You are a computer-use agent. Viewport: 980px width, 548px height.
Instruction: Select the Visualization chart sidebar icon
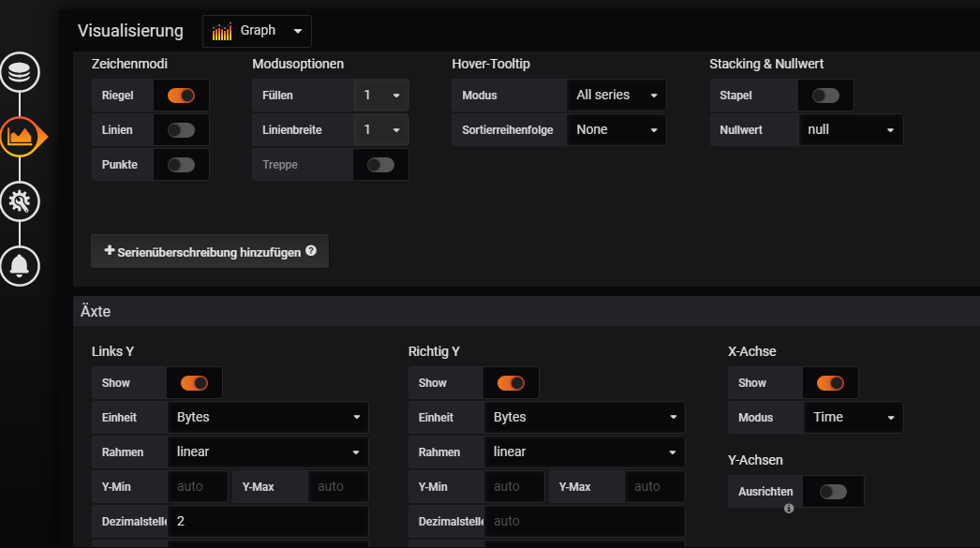(x=20, y=137)
